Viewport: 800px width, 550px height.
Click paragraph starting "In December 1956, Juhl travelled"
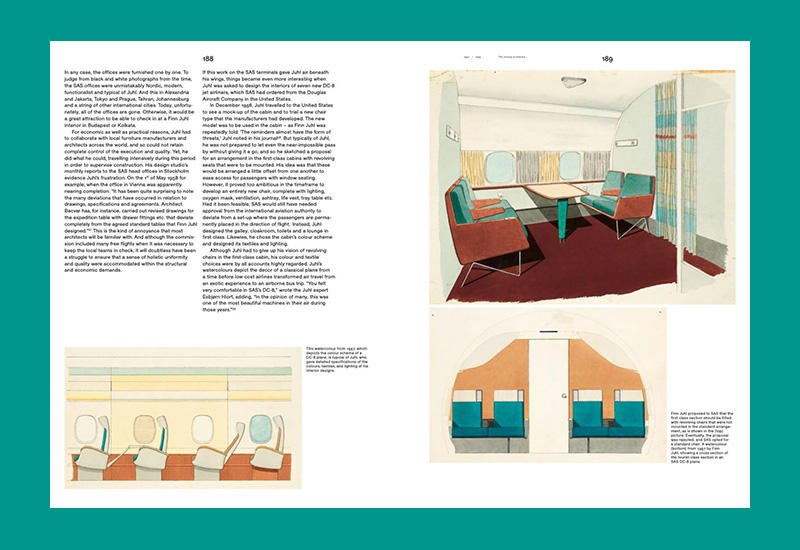click(x=269, y=174)
